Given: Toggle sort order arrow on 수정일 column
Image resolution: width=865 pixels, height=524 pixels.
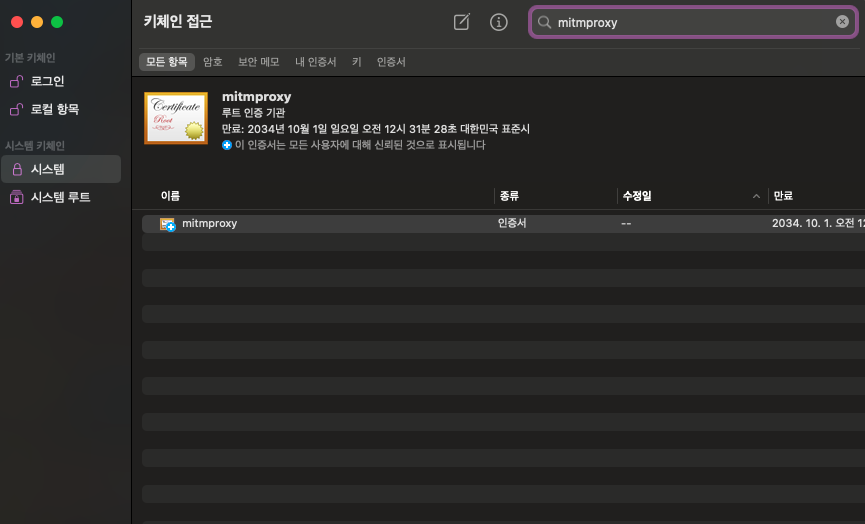Looking at the screenshot, I should click(755, 197).
